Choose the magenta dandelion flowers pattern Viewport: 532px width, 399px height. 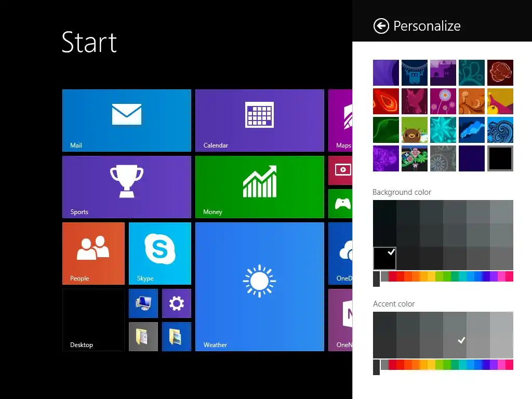click(x=443, y=101)
